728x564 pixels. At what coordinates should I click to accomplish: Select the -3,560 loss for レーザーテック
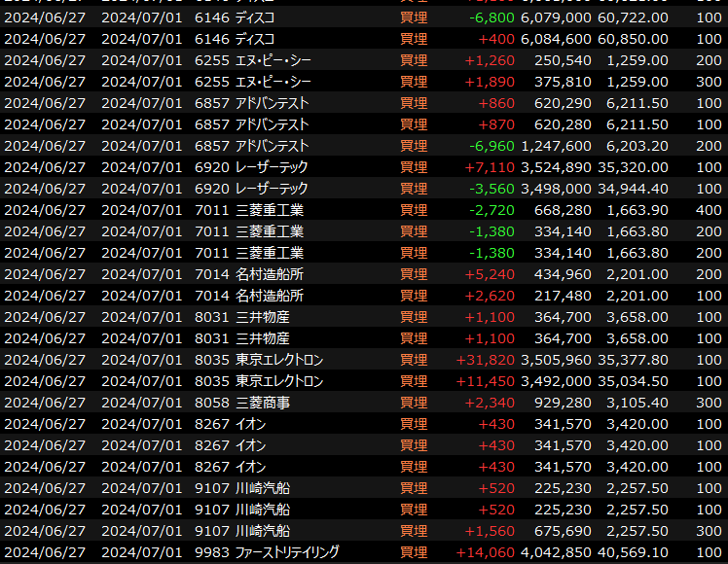click(491, 189)
